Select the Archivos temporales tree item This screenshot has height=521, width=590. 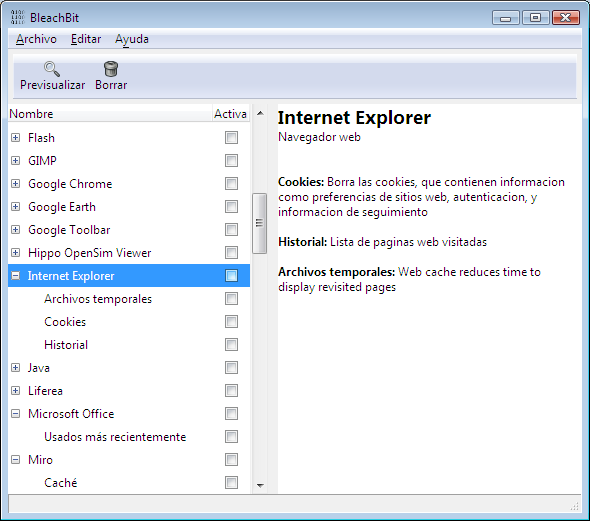click(98, 299)
